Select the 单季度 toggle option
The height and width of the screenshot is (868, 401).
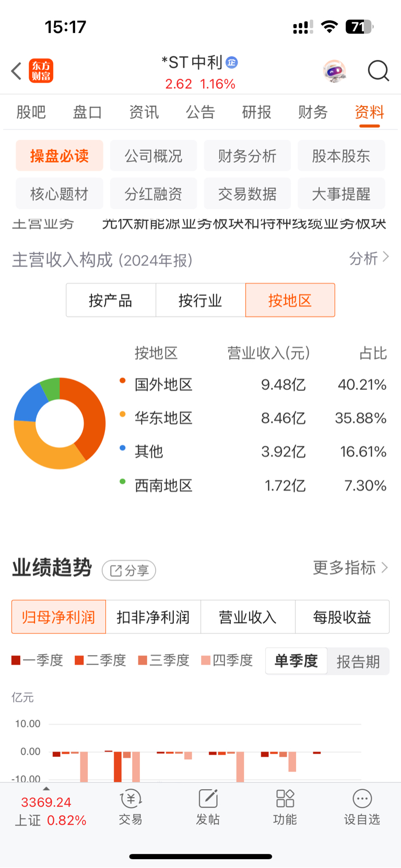(296, 661)
